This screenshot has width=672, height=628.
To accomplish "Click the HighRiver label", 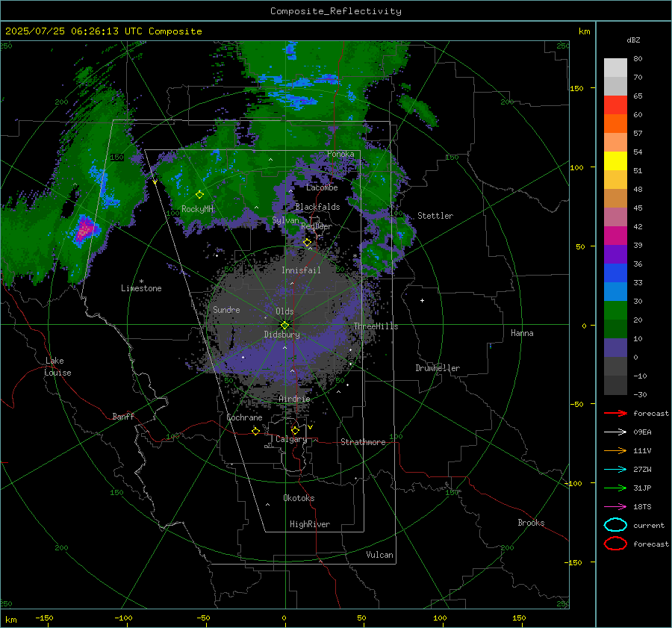I will point(310,524).
